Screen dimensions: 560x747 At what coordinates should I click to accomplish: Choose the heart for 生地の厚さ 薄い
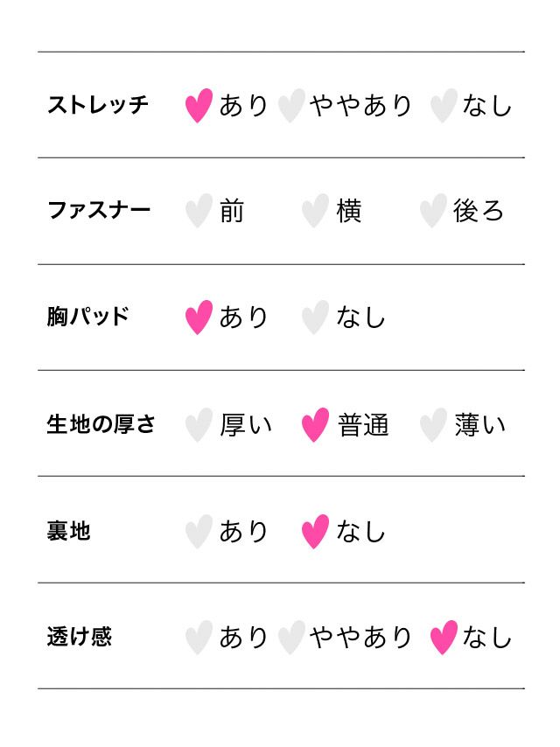pyautogui.click(x=433, y=424)
